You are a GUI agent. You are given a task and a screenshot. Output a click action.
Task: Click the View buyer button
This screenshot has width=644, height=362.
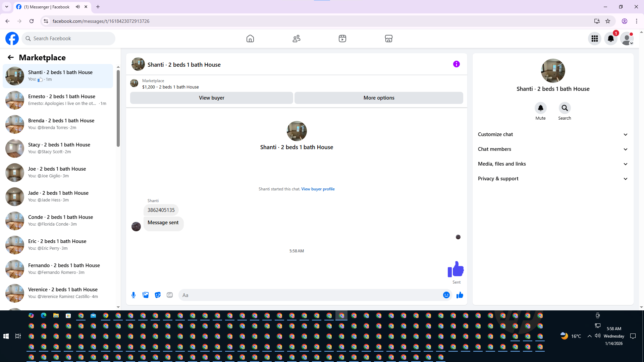pos(211,98)
